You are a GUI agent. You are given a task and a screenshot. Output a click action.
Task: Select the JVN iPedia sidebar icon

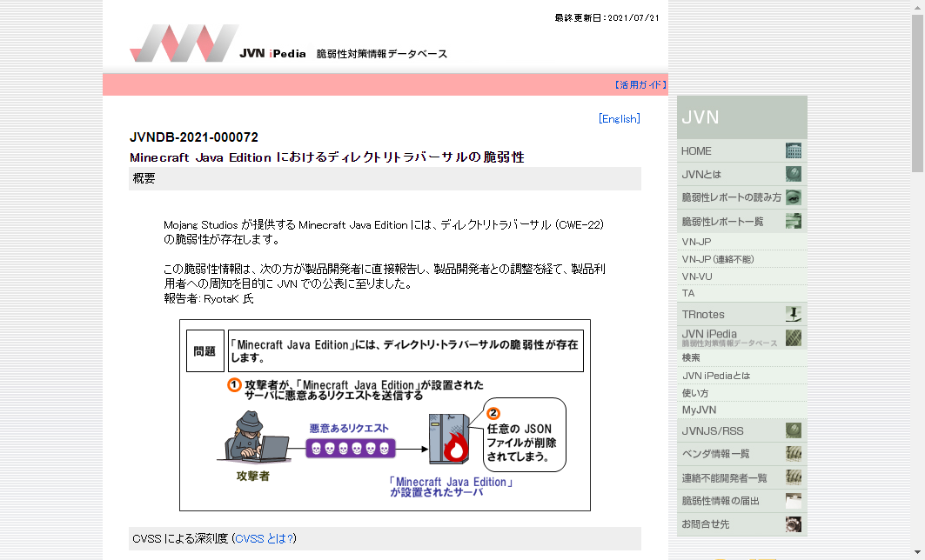[792, 337]
